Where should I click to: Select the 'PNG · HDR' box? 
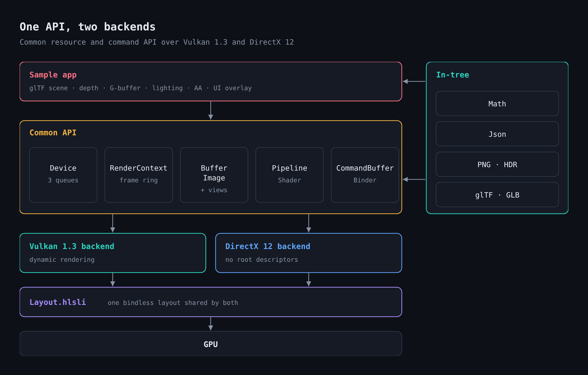click(497, 164)
